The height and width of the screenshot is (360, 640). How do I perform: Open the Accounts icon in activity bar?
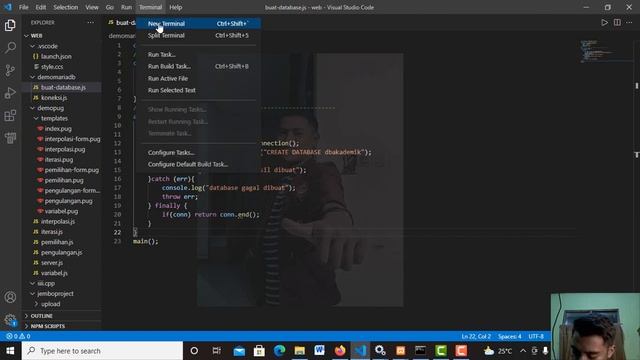[10, 297]
